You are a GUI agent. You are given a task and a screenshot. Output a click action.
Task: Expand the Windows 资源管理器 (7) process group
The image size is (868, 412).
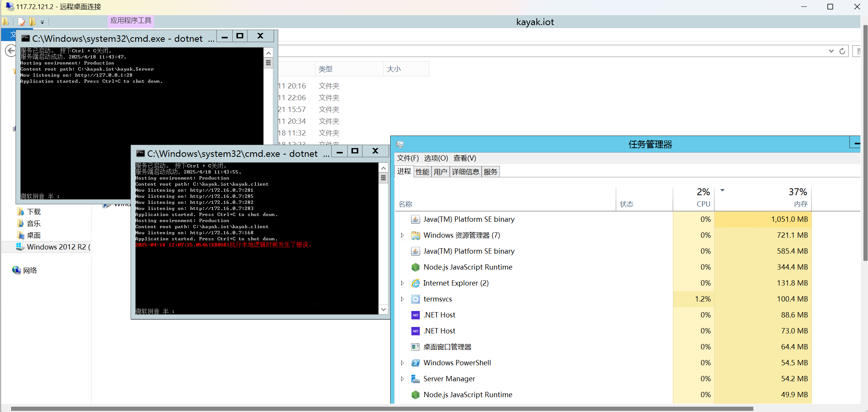pyautogui.click(x=402, y=235)
